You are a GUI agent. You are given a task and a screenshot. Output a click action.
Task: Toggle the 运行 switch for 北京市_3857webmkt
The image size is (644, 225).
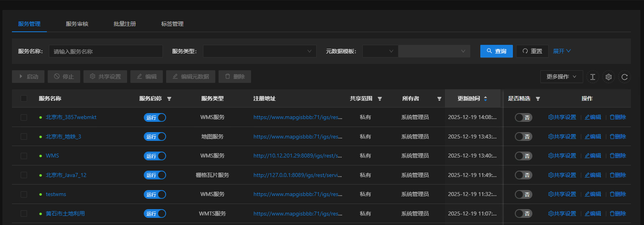coord(155,117)
